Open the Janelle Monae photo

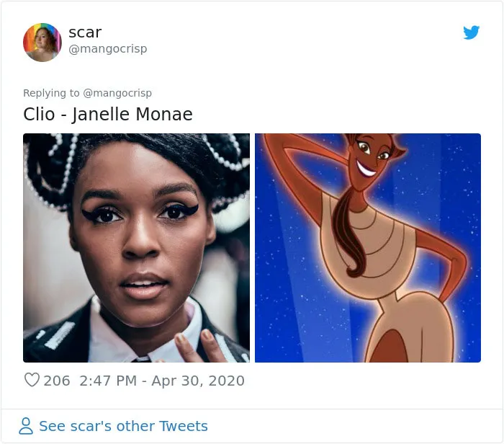136,248
